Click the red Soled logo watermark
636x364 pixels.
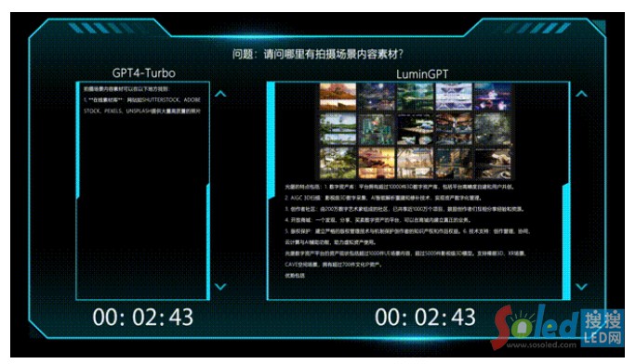pos(536,326)
